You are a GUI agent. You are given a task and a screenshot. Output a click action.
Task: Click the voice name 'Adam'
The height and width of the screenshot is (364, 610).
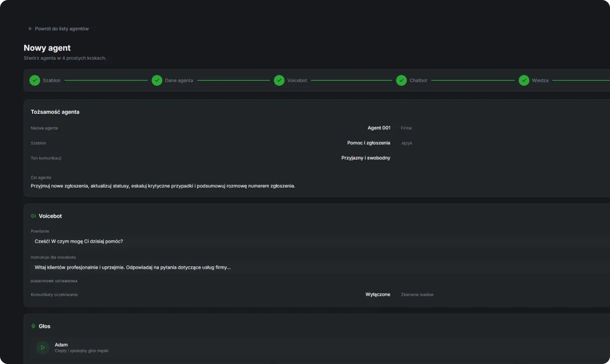(x=61, y=345)
